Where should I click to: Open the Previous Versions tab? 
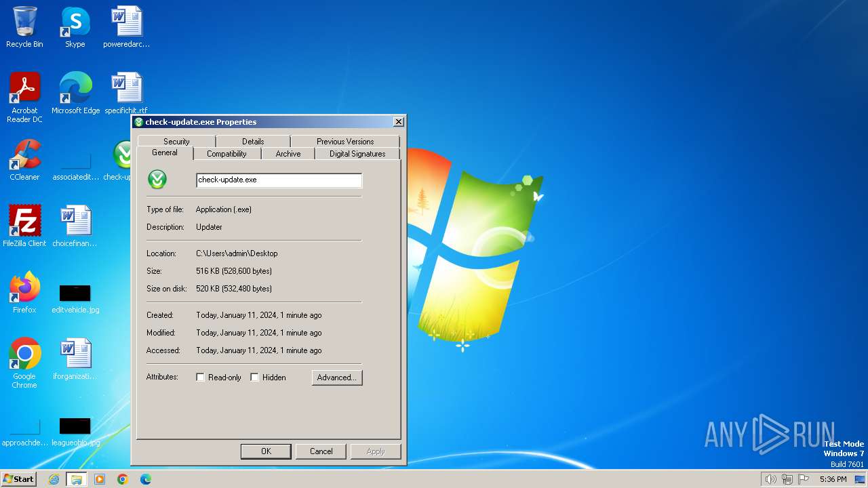tap(345, 142)
